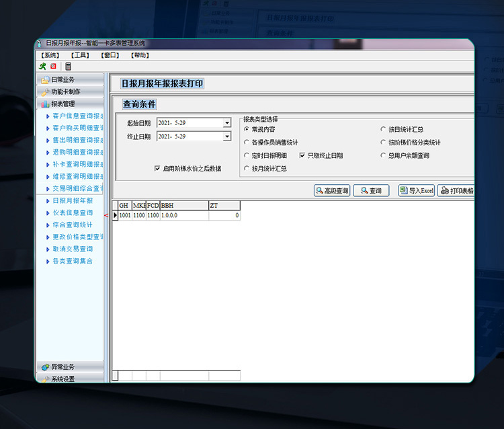This screenshot has width=504, height=429.
Task: Click the key icon beside 功能卡制作
Action: point(45,92)
